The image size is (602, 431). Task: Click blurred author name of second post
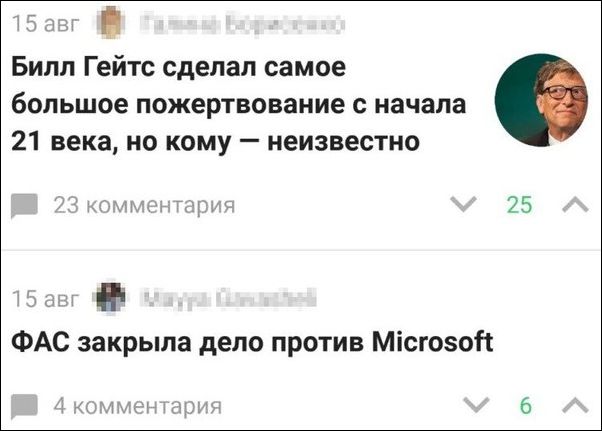click(229, 299)
